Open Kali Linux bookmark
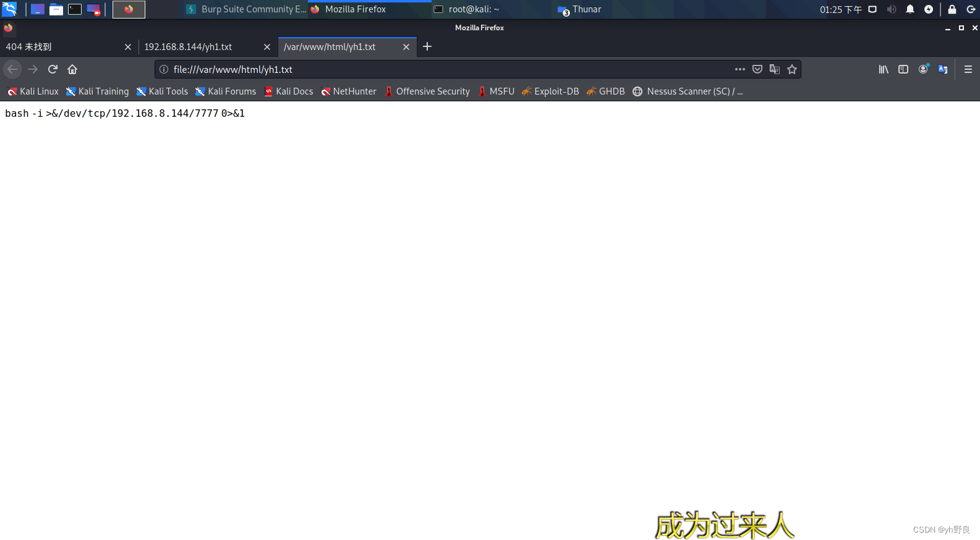Viewport: 980px width, 540px height. [33, 91]
